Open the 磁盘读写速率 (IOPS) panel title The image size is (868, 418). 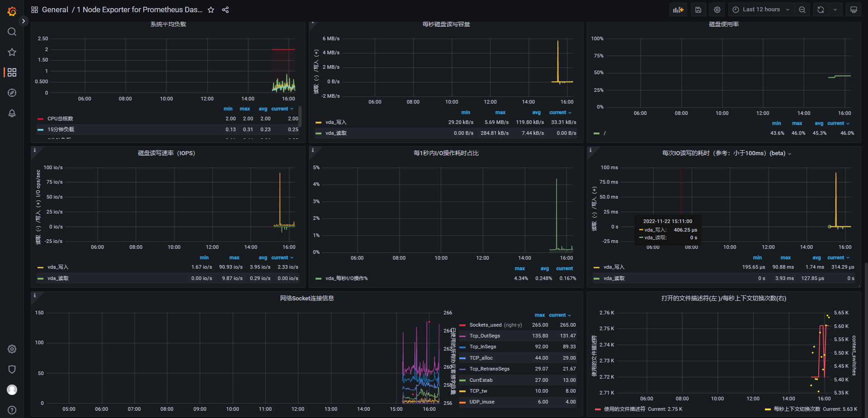click(166, 153)
